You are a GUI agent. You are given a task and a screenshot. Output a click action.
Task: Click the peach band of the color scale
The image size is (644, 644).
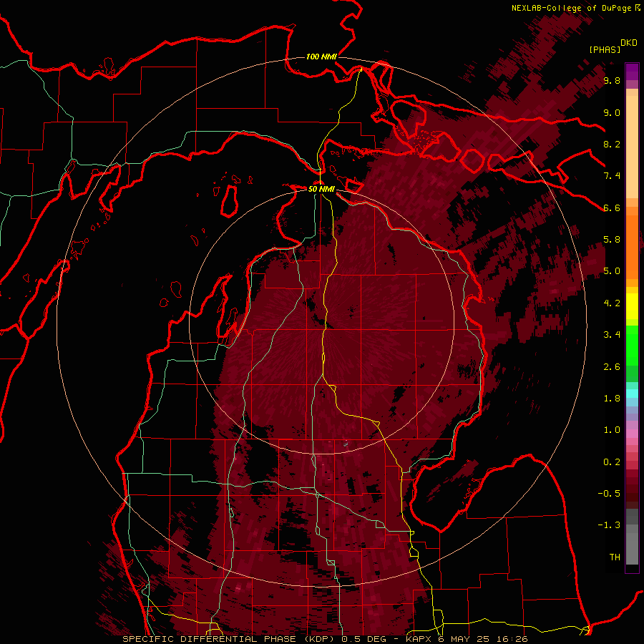click(632, 147)
